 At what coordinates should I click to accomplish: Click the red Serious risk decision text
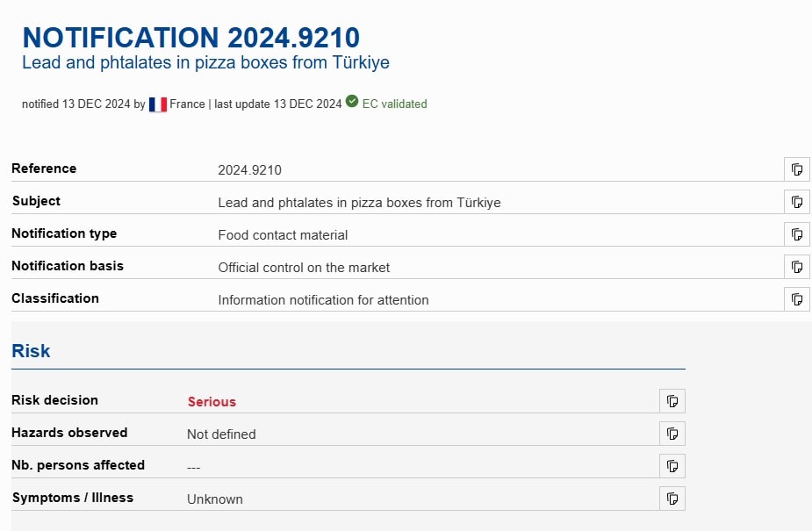[x=212, y=402]
